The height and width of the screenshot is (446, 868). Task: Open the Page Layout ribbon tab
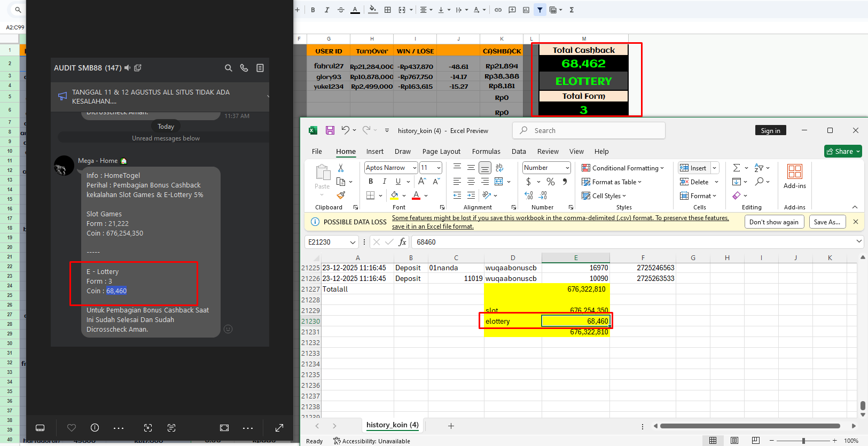coord(441,152)
